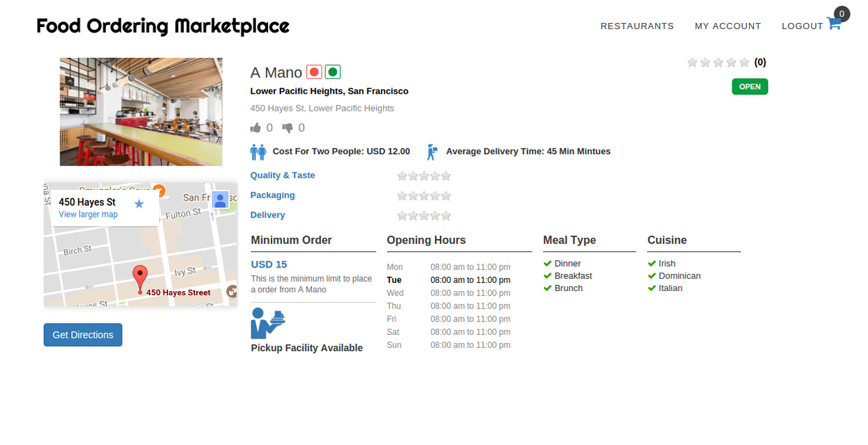Screen dimensions: 868x445
Task: Click the red non-veg indicator icon
Action: (x=314, y=72)
